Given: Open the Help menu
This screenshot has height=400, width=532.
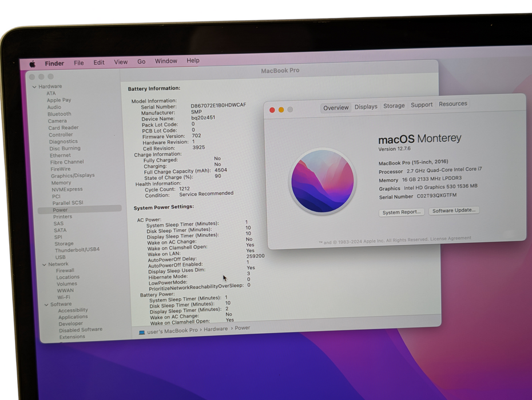Looking at the screenshot, I should click(193, 61).
